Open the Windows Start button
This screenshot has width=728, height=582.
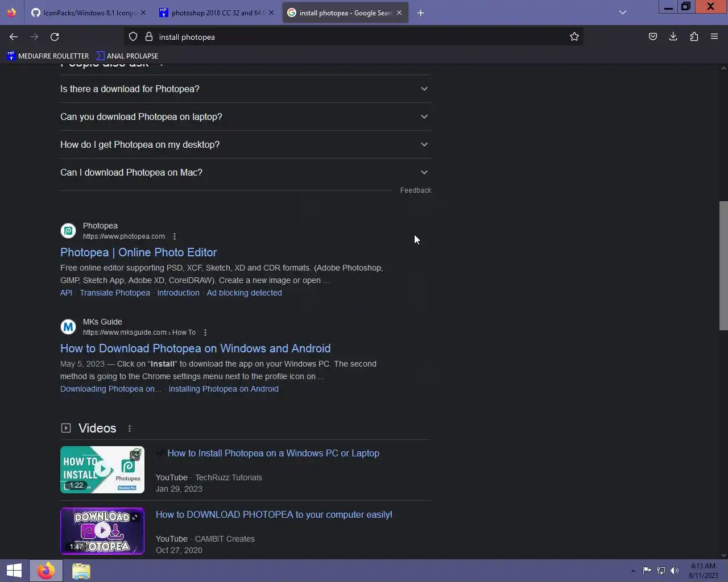pos(14,571)
